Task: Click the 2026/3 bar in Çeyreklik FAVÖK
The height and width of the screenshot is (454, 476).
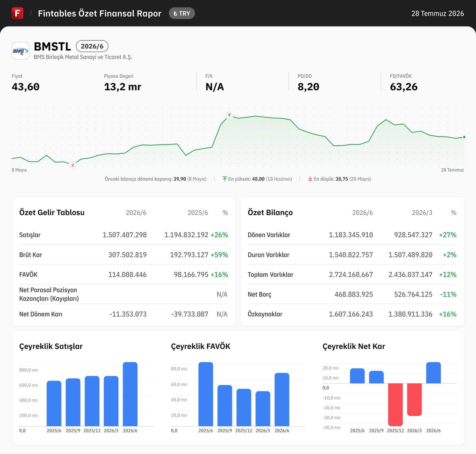Action: pyautogui.click(x=263, y=409)
